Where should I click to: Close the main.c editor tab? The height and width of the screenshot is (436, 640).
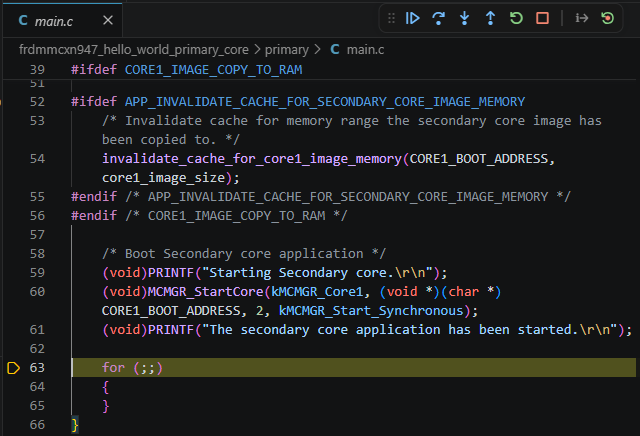(108, 20)
